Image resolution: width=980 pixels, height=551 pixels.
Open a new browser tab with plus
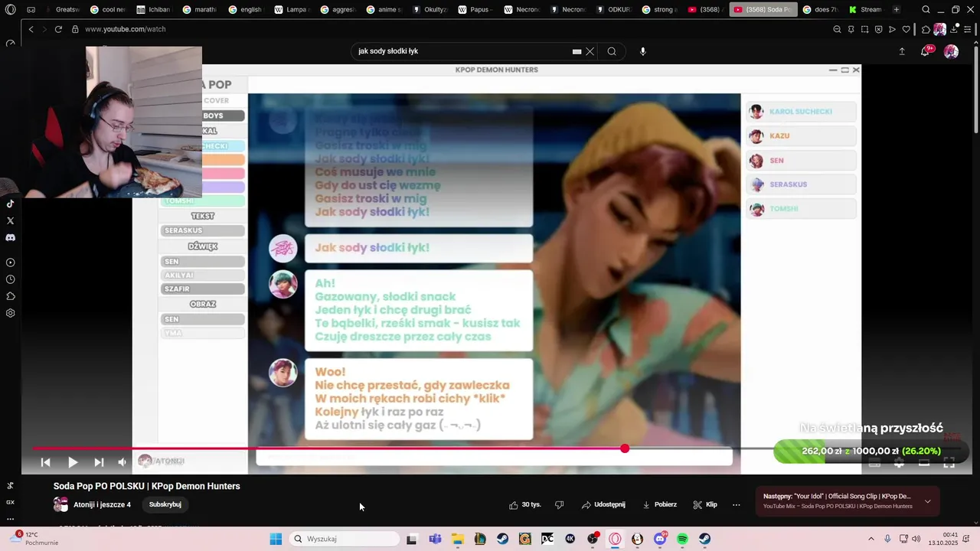897,10
